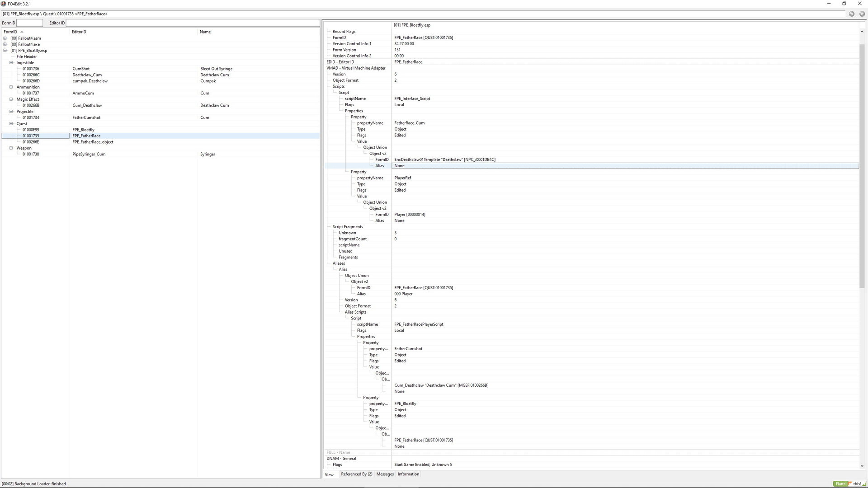Viewport: 868px width, 488px height.
Task: Click the scroll down arrow in record view
Action: coord(862,466)
